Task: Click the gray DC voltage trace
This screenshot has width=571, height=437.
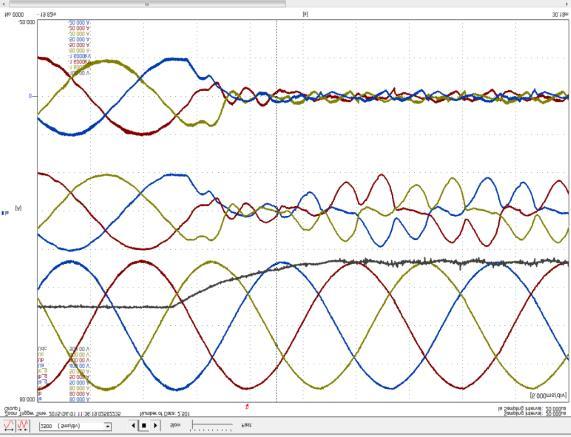Action: (x=302, y=265)
